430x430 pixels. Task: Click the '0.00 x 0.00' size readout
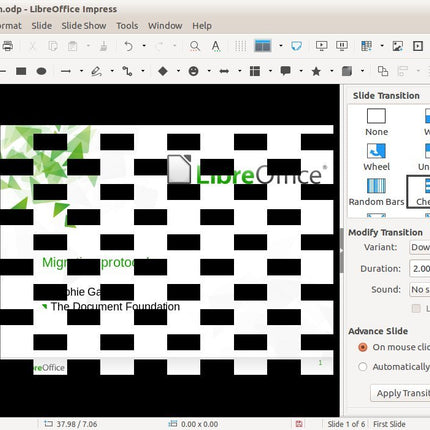click(x=200, y=424)
